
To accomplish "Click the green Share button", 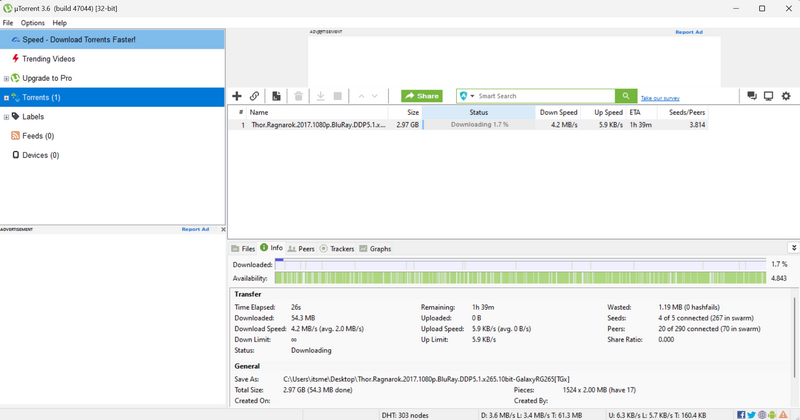I will pos(422,96).
